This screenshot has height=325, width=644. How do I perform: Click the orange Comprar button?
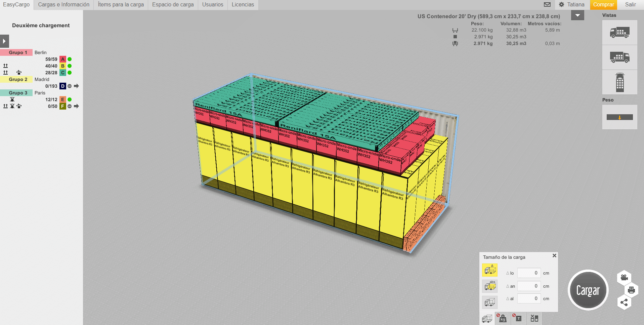pyautogui.click(x=603, y=5)
